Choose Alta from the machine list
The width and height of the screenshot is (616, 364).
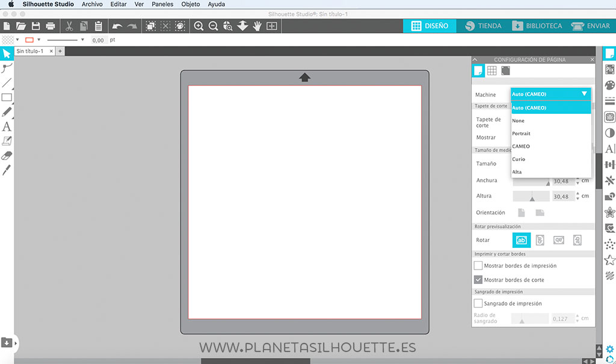pos(551,172)
